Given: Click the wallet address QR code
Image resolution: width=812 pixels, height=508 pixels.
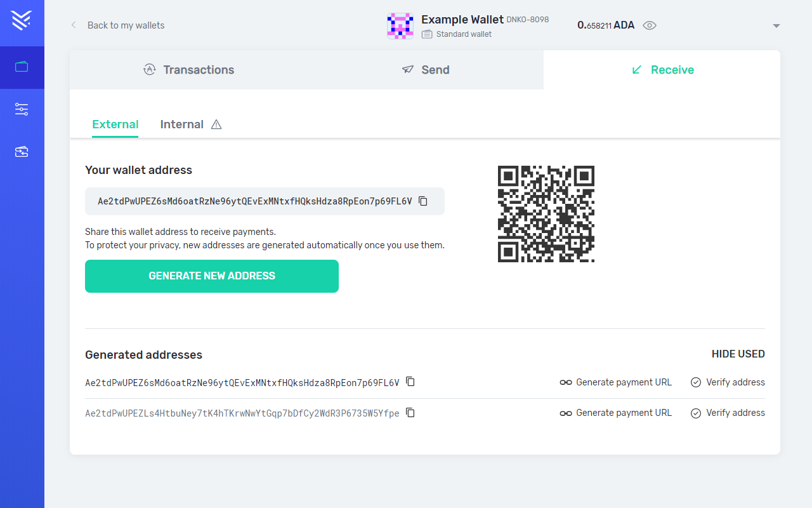Looking at the screenshot, I should 546,214.
